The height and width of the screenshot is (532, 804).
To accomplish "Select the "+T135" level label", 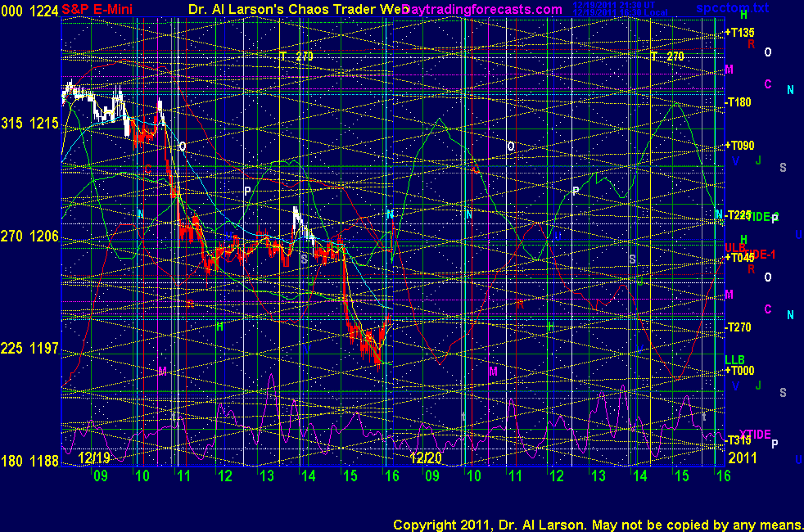I will click(x=739, y=33).
